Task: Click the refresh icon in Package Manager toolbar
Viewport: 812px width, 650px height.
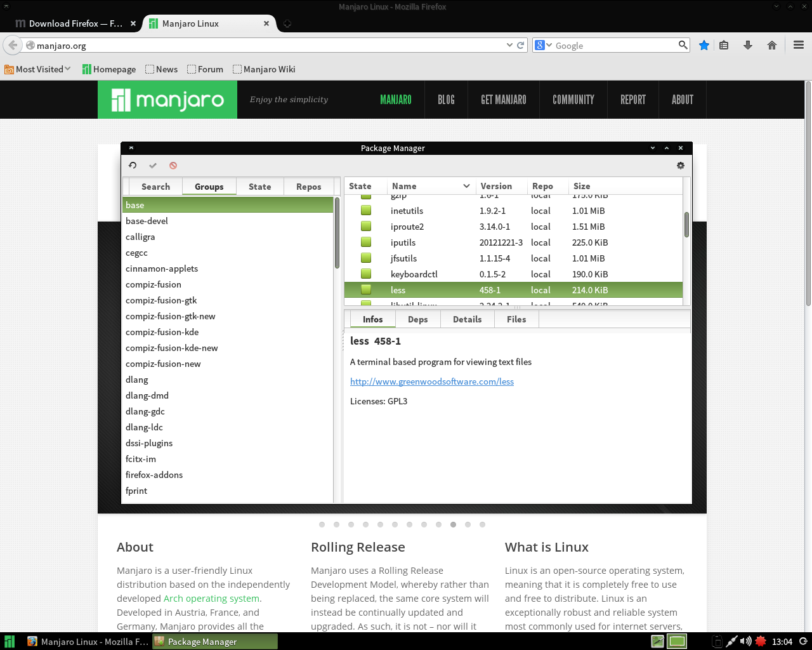Action: point(133,166)
